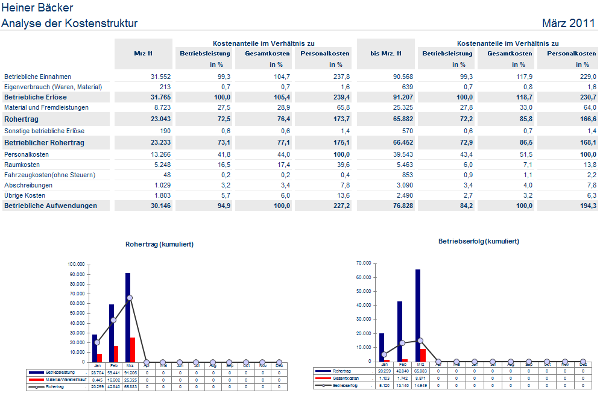Select the percentage 194,3 in Aufwendungen row
The image size is (600, 393).
pos(588,206)
